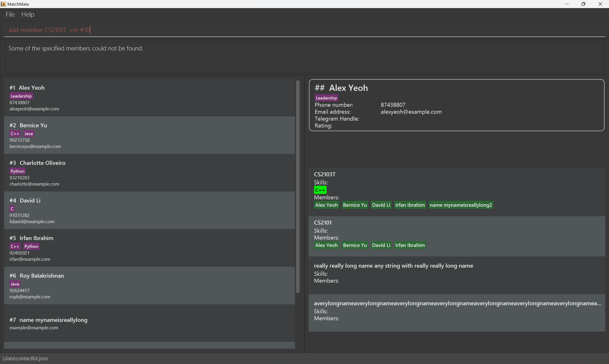Select the #6 Roy Balakrishnan contact card

pos(149,285)
